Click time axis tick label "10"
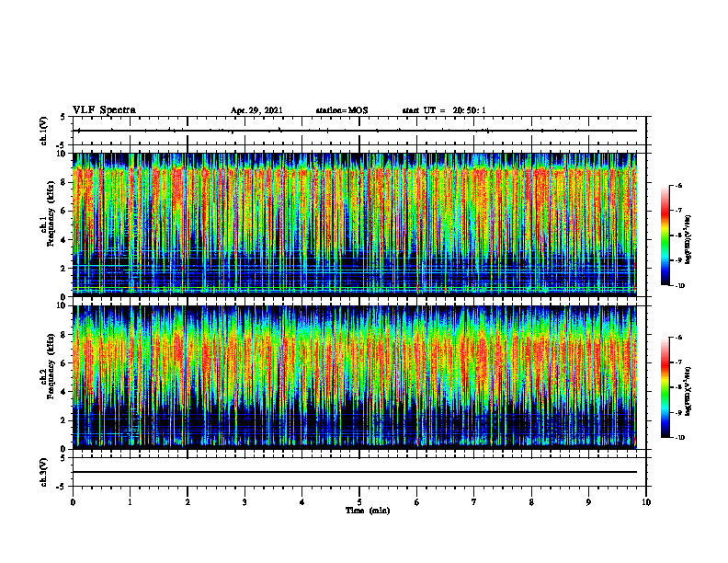The height and width of the screenshot is (563, 728). [x=646, y=502]
